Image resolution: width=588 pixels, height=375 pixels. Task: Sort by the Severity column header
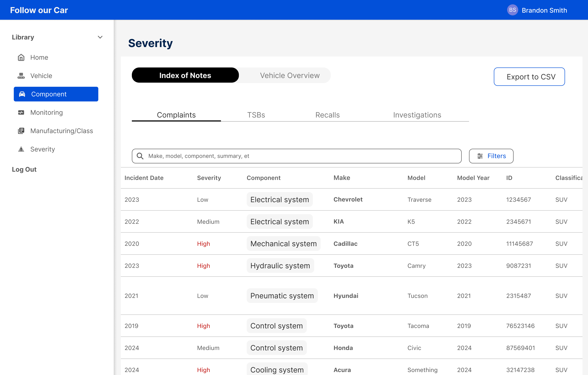tap(209, 178)
